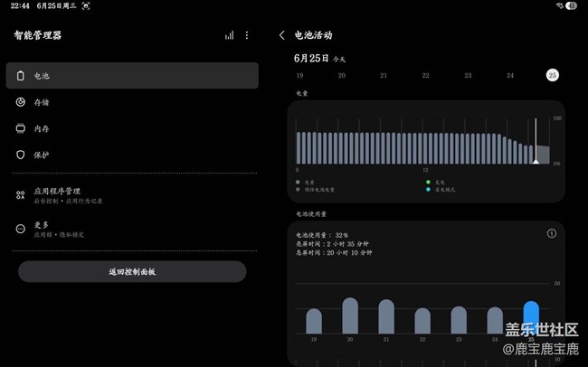Open the three-dot more options menu

coord(247,35)
